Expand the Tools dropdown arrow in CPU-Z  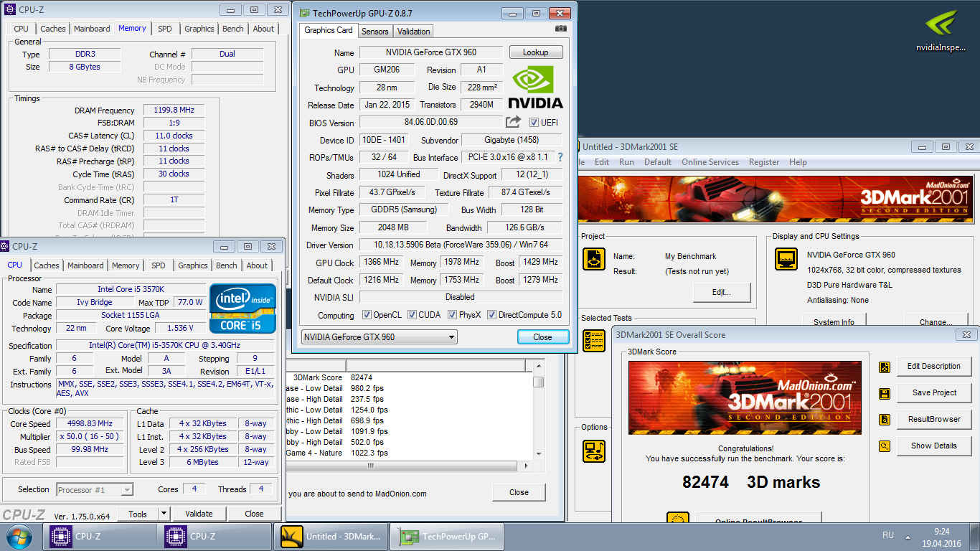164,514
